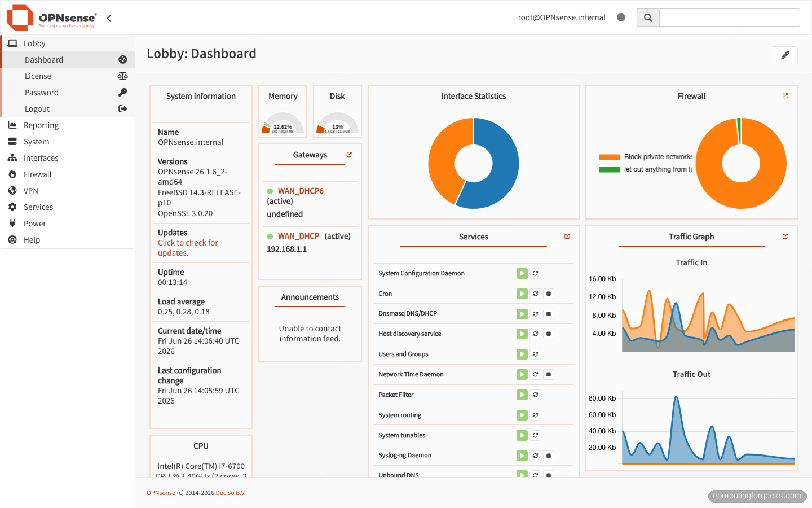Open the License page
The height and width of the screenshot is (508, 812).
(x=68, y=76)
